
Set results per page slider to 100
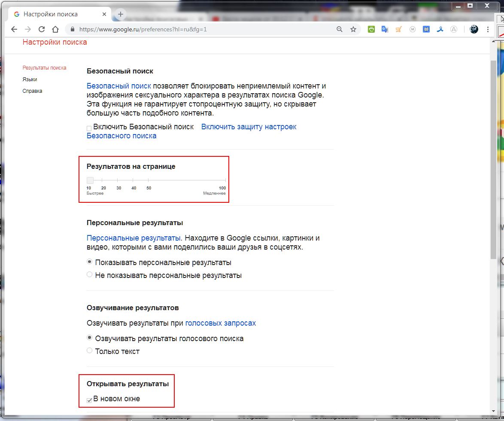click(x=225, y=180)
